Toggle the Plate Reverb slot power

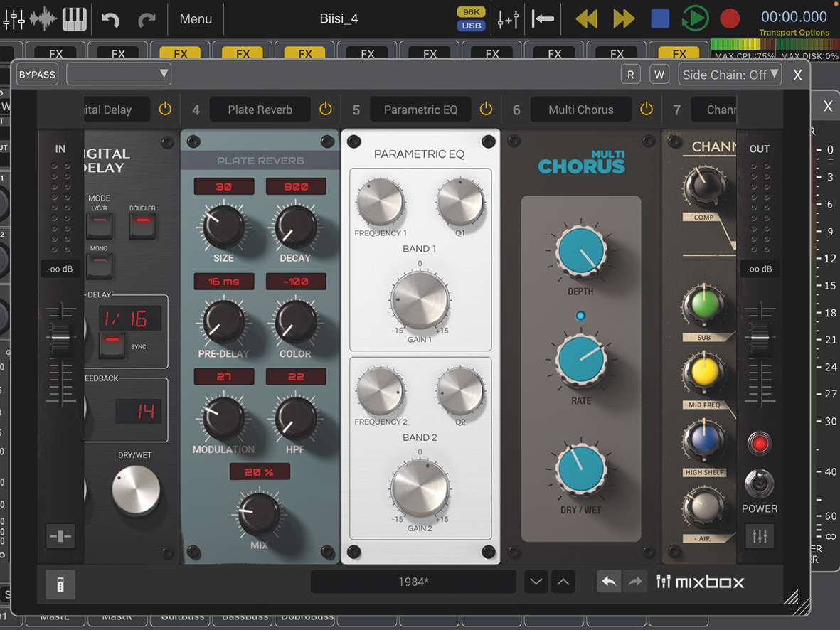[326, 110]
